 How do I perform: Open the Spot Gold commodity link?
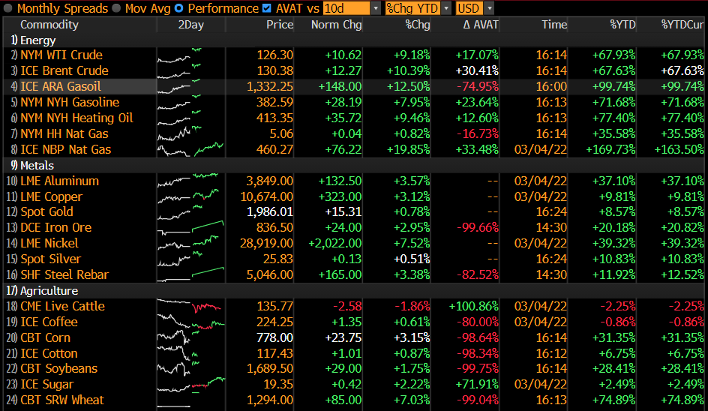click(47, 212)
